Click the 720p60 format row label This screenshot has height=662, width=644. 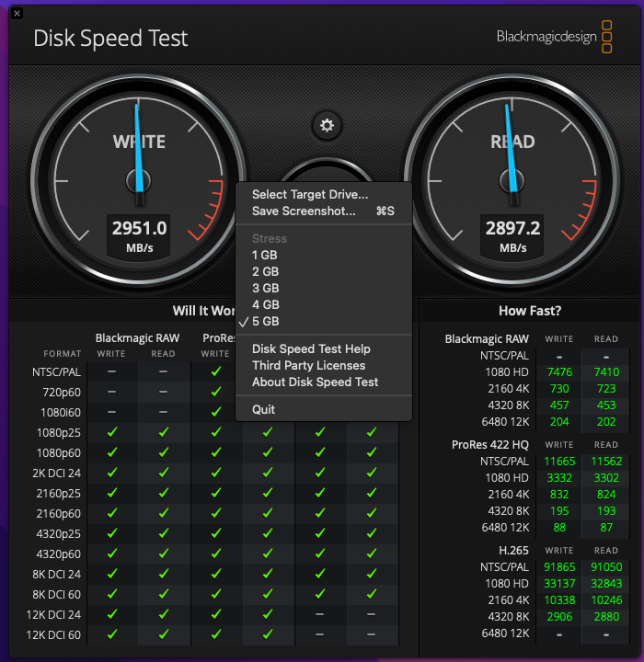tap(62, 393)
